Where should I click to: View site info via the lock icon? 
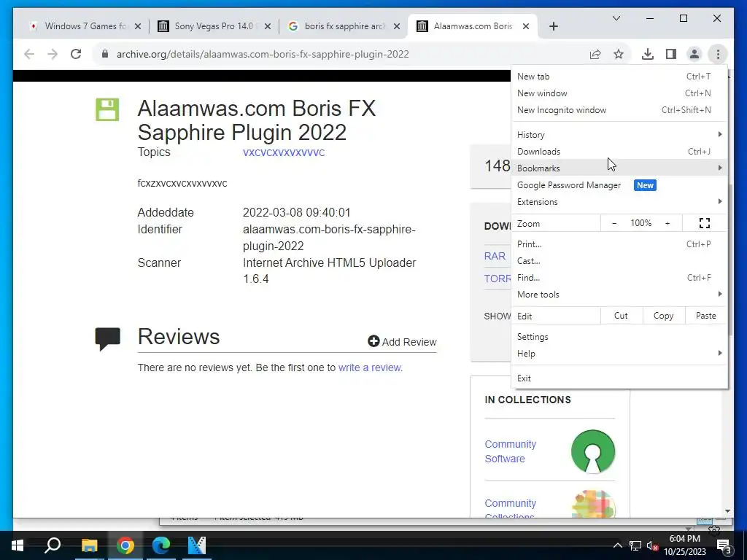[105, 54]
